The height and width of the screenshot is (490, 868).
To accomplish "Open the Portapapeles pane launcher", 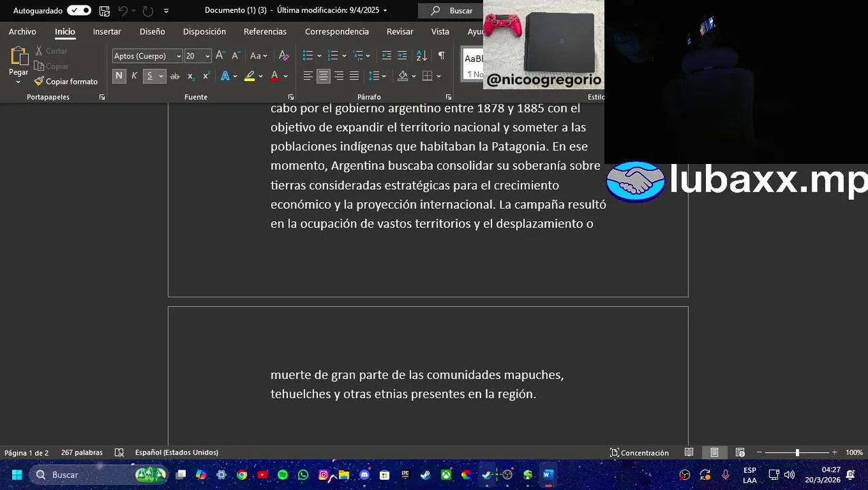I will click(x=102, y=97).
